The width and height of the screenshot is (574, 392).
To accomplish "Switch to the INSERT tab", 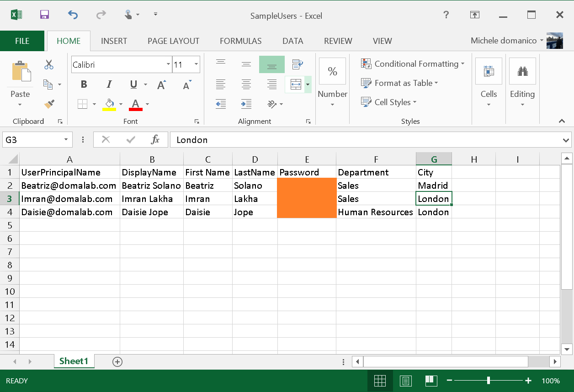I will pos(114,41).
